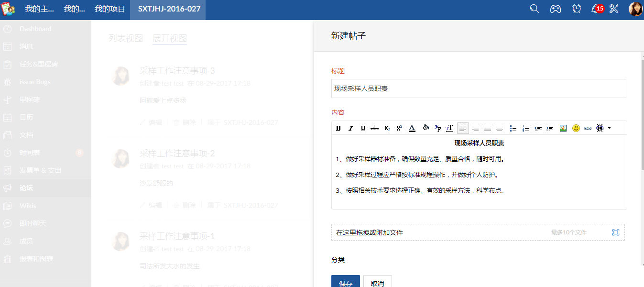Screen dimensions: 644x287
Task: Insert an image into the post
Action: tap(563, 128)
